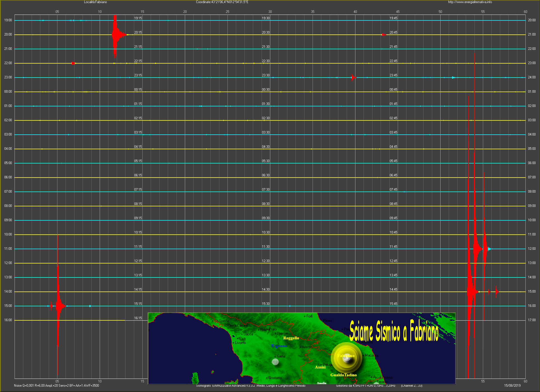This screenshot has width=540, height=392.
Task: Click the energialternativa.info URL in the header
Action: [470, 2]
